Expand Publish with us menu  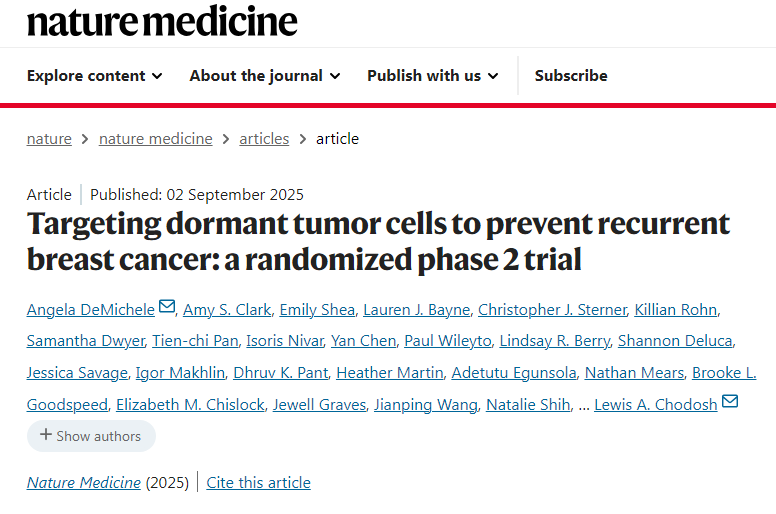433,76
